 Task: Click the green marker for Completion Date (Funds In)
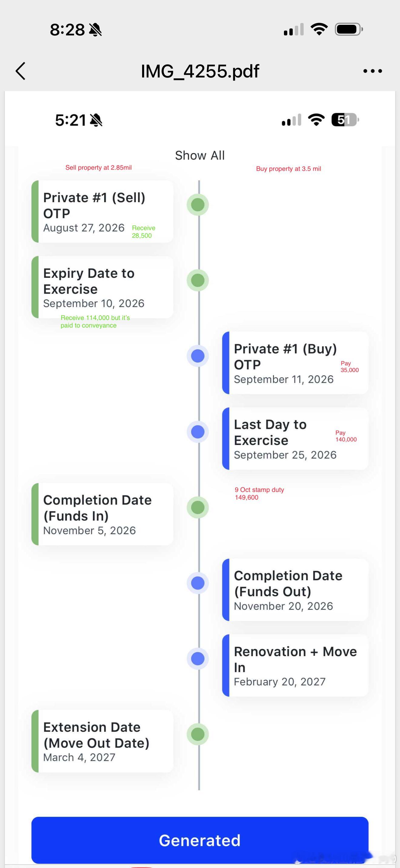(198, 508)
